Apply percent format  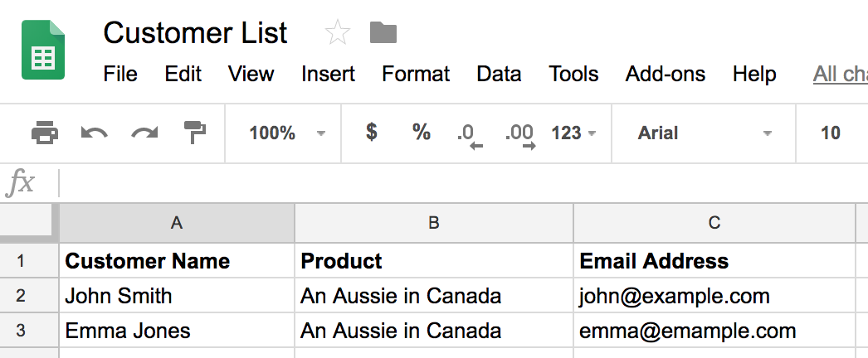click(x=422, y=132)
